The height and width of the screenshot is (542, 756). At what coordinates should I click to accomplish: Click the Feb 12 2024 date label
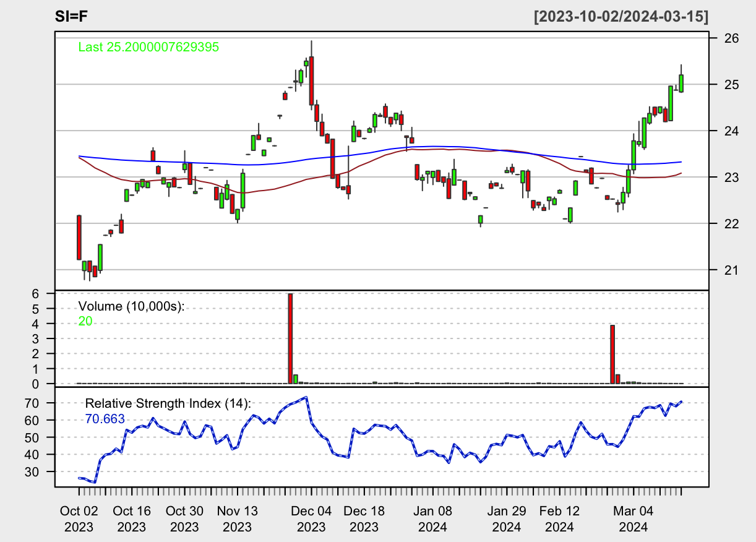559,519
